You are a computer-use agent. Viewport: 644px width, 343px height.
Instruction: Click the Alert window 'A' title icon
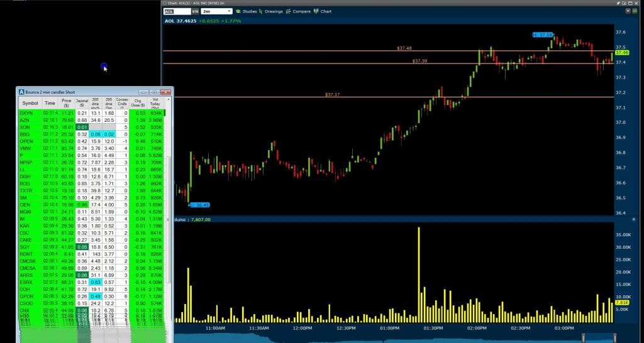coord(21,92)
